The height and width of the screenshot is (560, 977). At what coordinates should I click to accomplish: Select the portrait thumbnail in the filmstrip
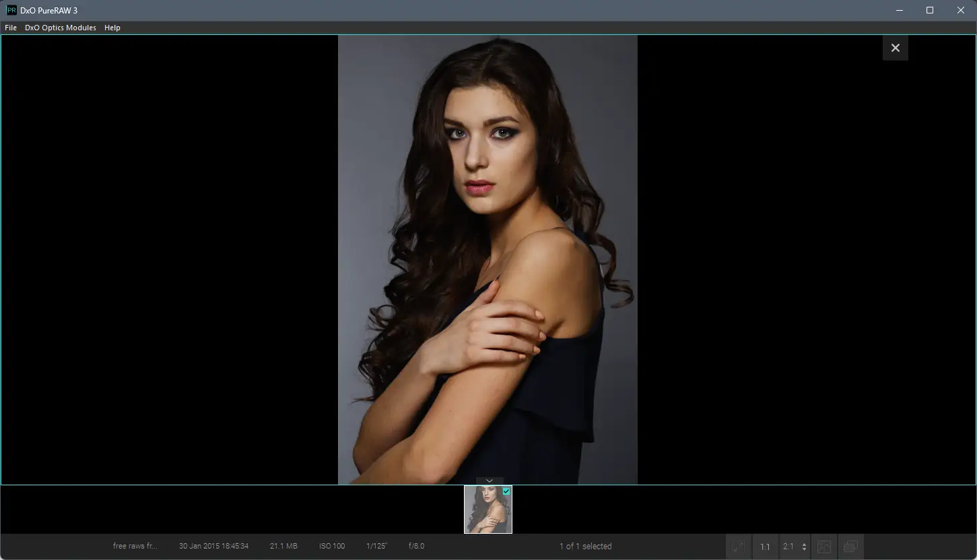click(x=488, y=510)
